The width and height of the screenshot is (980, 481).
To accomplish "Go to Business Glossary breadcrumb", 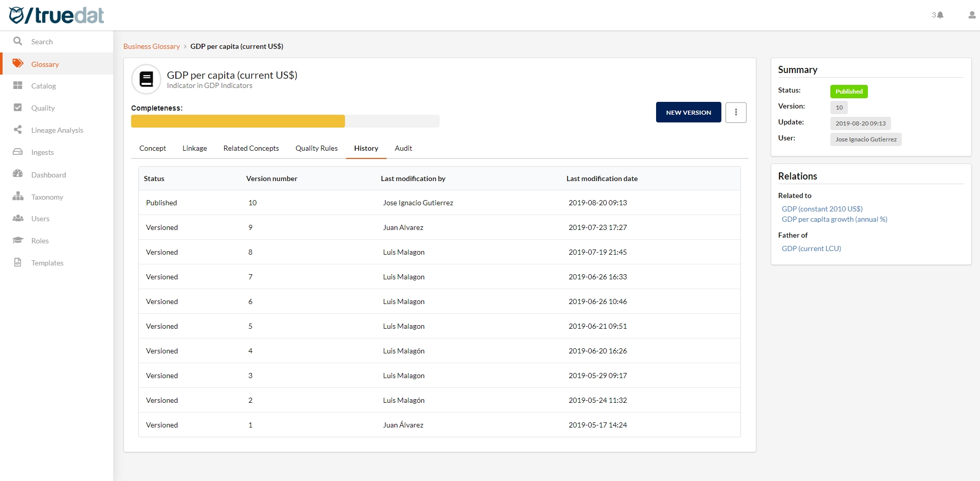I will [152, 46].
